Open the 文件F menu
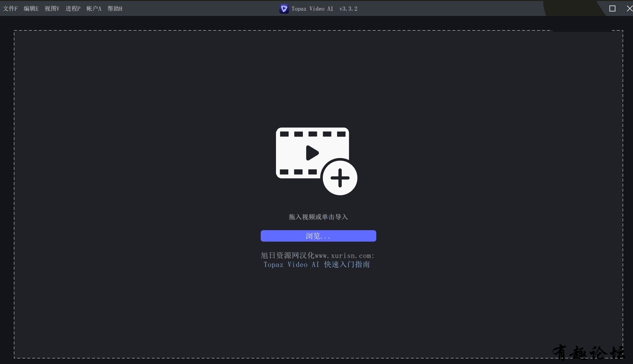633x364 pixels. pyautogui.click(x=10, y=9)
